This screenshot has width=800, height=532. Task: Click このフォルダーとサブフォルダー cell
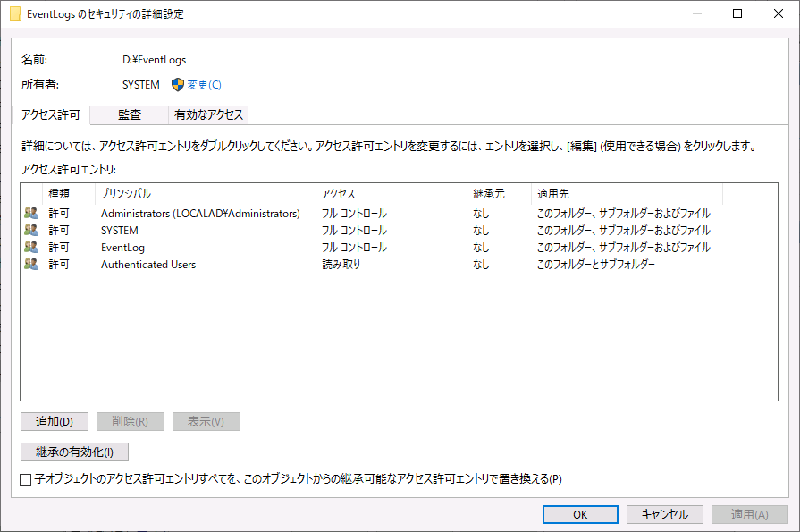[x=596, y=264]
